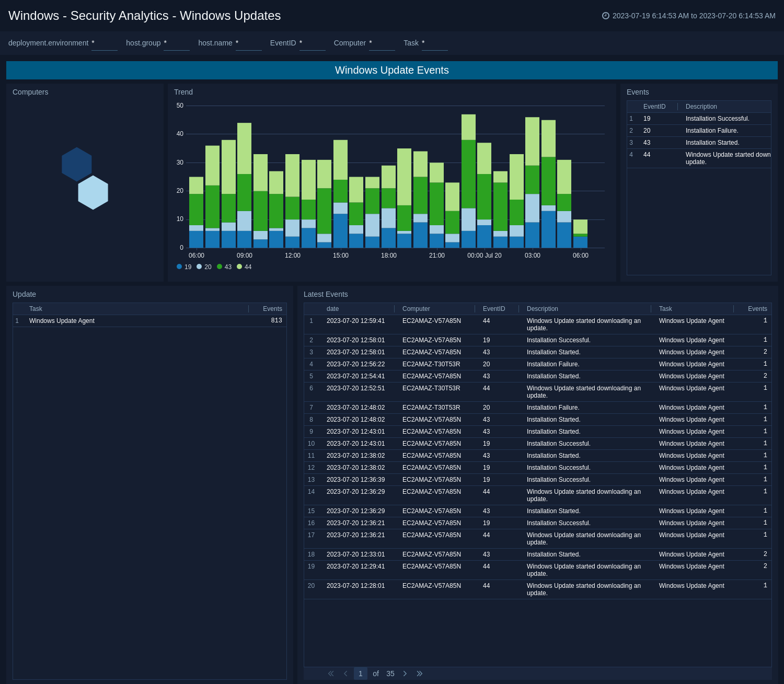Click the 2023-07-20 12:36:39 event row

pos(537,480)
